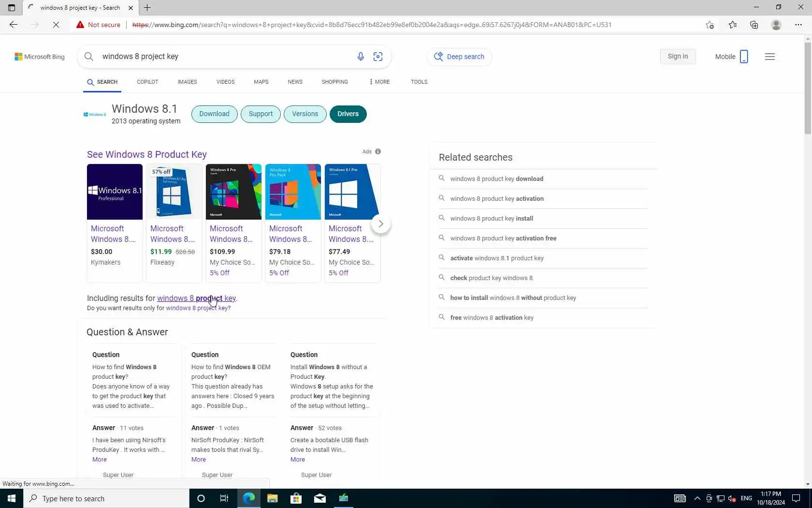Open visual search camera icon

pos(378,57)
